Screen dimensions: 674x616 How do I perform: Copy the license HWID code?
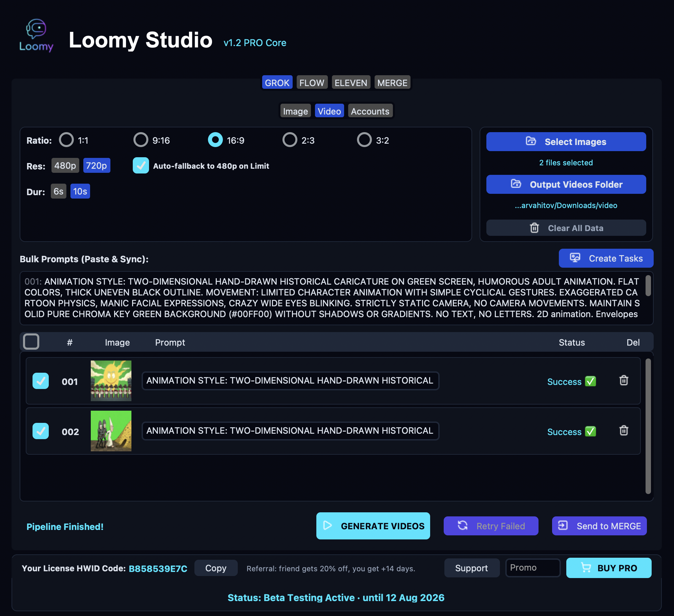(216, 568)
